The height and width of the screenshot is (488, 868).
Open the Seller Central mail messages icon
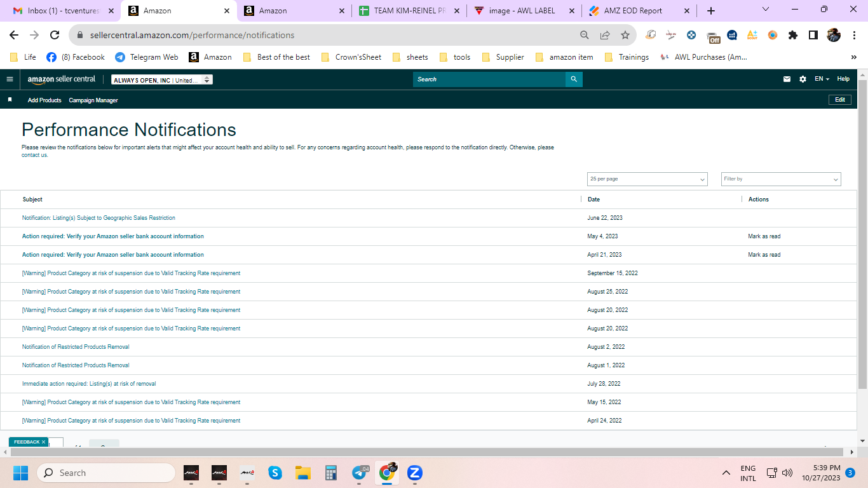point(787,79)
